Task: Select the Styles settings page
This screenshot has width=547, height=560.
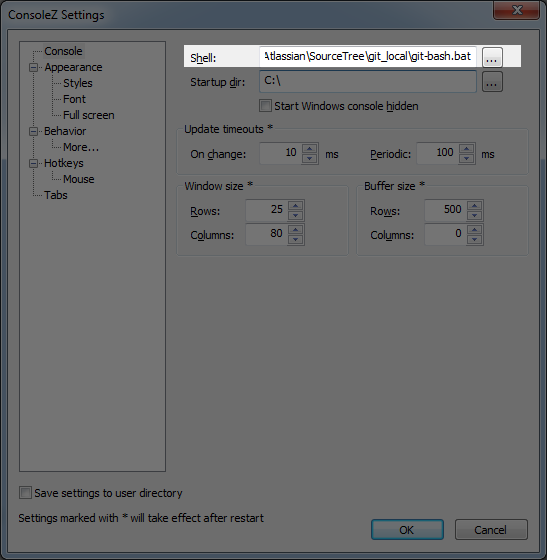Action: pyautogui.click(x=77, y=83)
